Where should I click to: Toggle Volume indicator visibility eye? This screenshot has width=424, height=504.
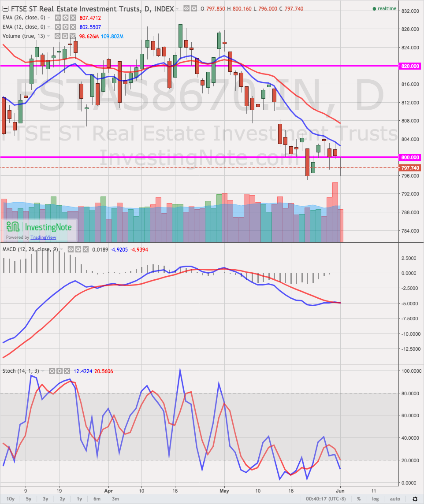tap(56, 36)
